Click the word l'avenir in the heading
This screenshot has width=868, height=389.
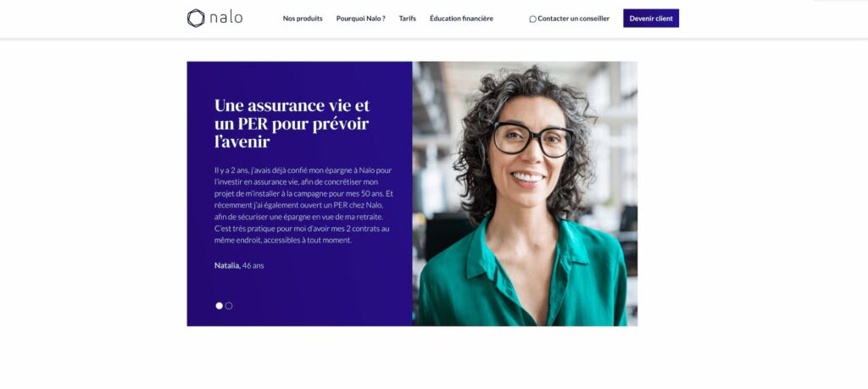click(242, 142)
